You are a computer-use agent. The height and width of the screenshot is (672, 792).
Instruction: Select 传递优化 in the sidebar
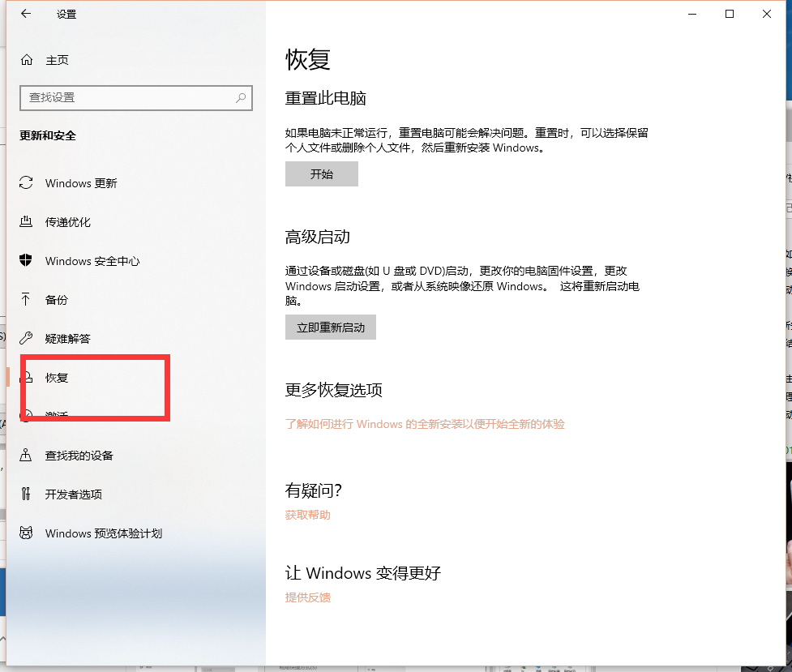(69, 222)
